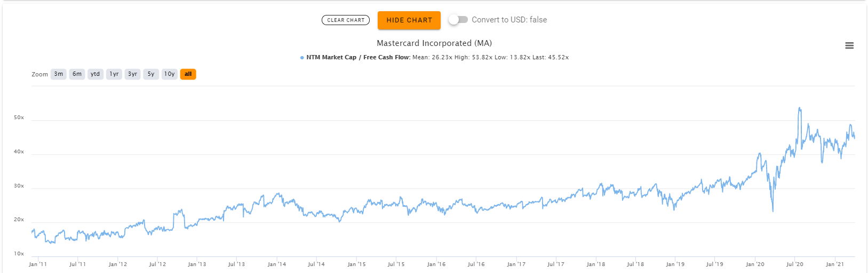Select the 3m zoom range

[59, 74]
